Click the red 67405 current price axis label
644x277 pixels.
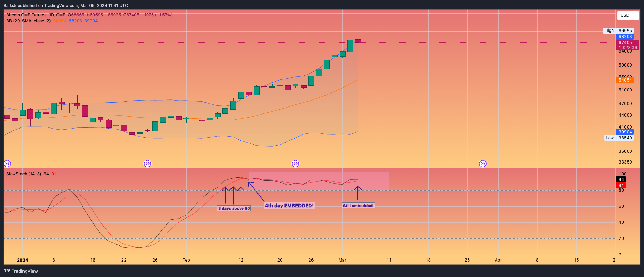(x=628, y=45)
